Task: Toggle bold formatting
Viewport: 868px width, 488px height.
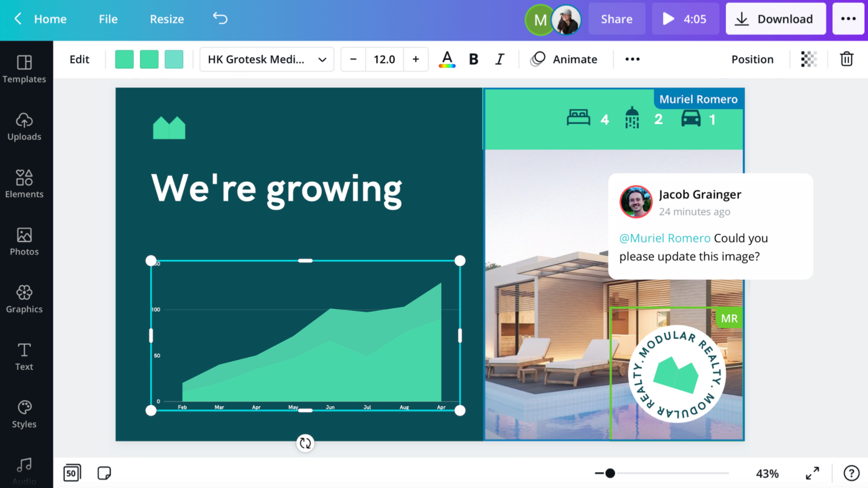Action: click(x=473, y=59)
